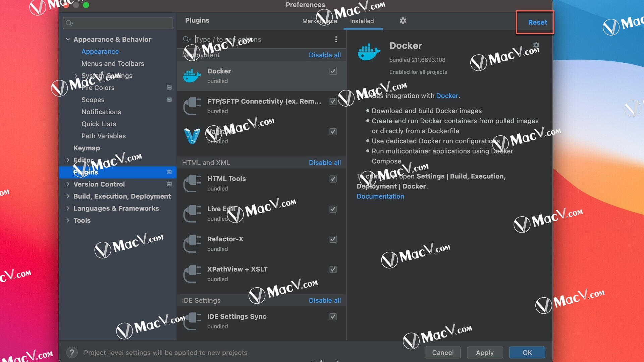Confirm with the OK button

tap(527, 352)
